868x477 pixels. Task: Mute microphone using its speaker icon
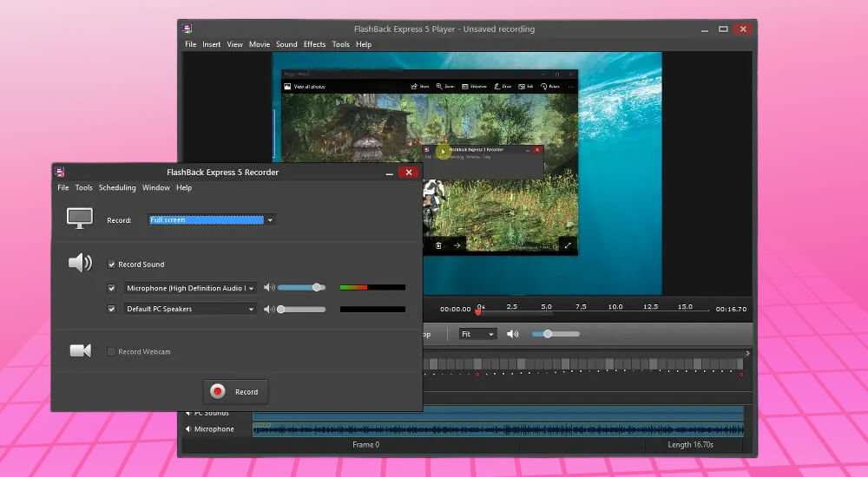point(269,288)
